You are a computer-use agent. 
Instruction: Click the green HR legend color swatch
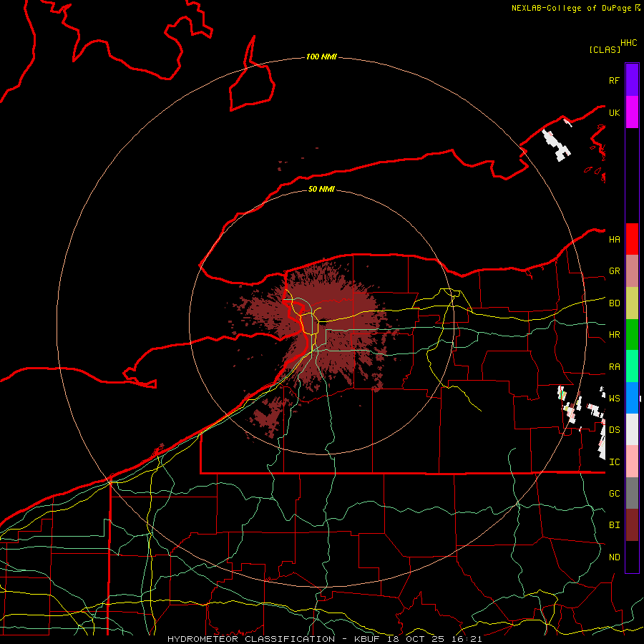coord(632,335)
